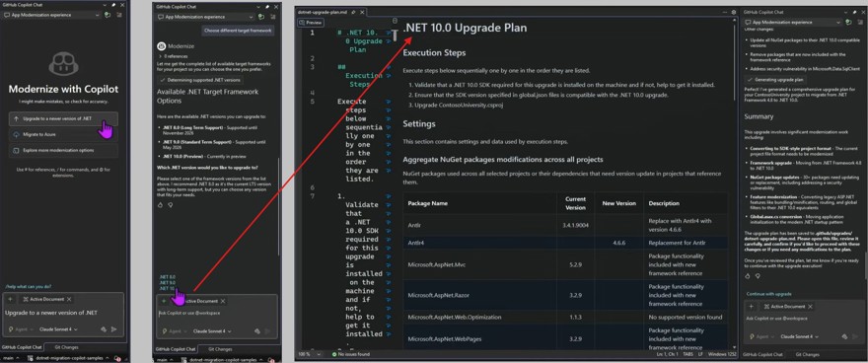Open the App Modernization experience dropdown in left panel

(x=50, y=15)
